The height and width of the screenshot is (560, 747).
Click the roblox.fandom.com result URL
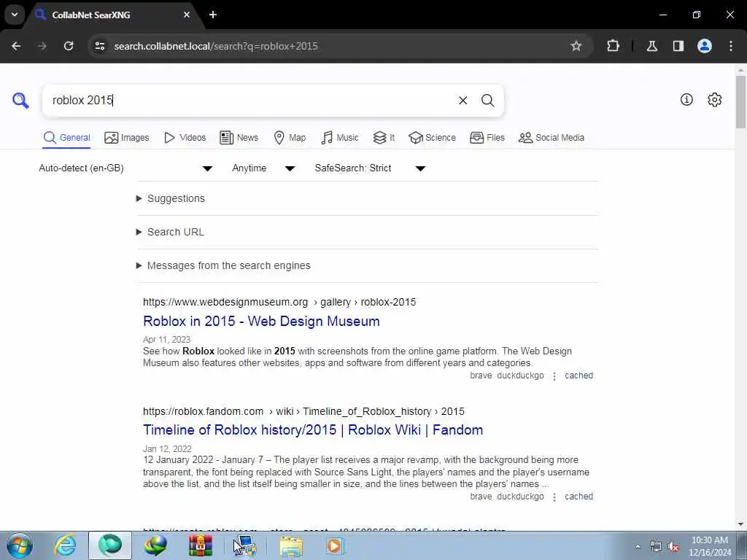[x=303, y=411]
